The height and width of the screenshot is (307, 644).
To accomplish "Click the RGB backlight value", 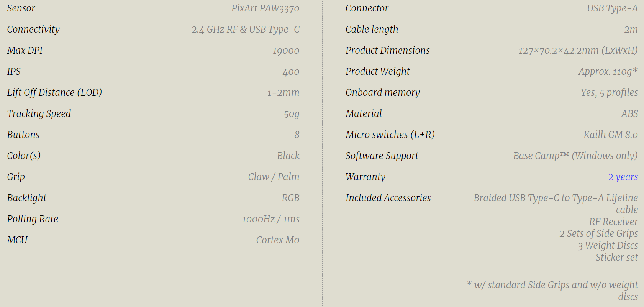I will [290, 198].
